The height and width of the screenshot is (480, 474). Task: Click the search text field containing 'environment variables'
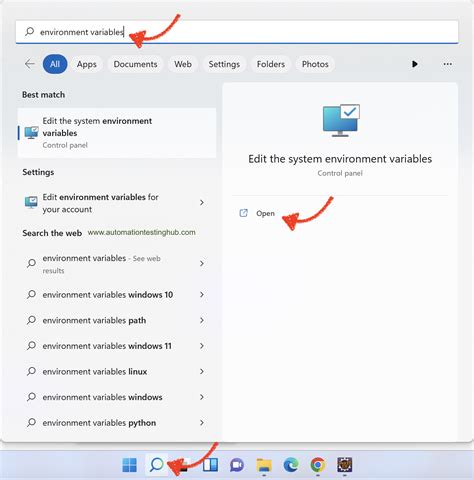pos(237,32)
